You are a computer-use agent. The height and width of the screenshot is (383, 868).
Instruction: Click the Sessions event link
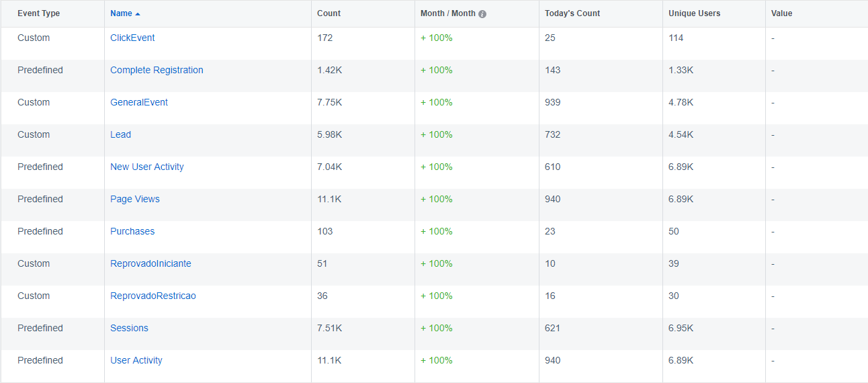click(129, 329)
